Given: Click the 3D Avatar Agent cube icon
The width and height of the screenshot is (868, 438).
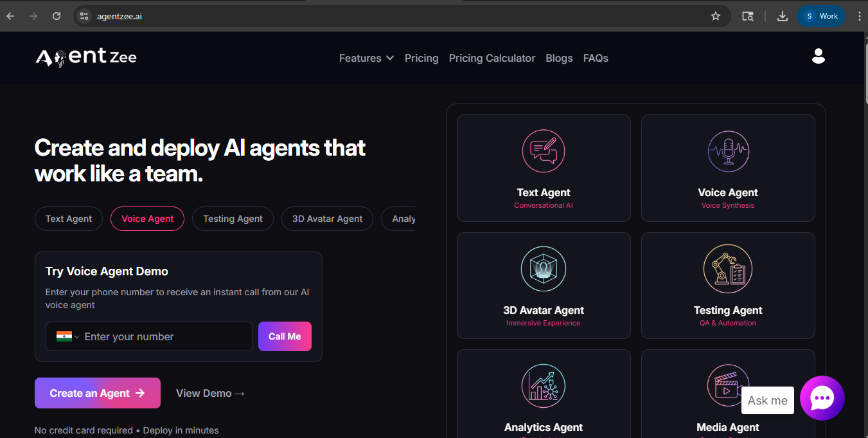Looking at the screenshot, I should [x=544, y=269].
